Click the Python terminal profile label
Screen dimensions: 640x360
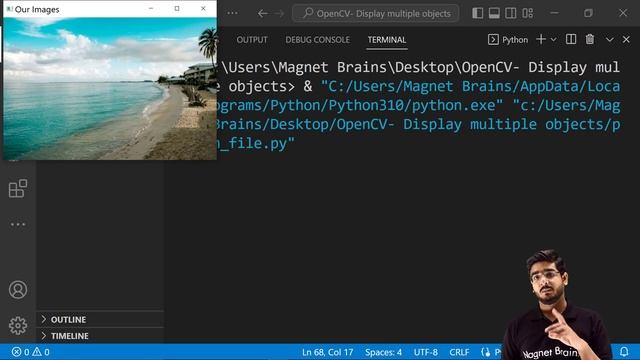pyautogui.click(x=508, y=40)
